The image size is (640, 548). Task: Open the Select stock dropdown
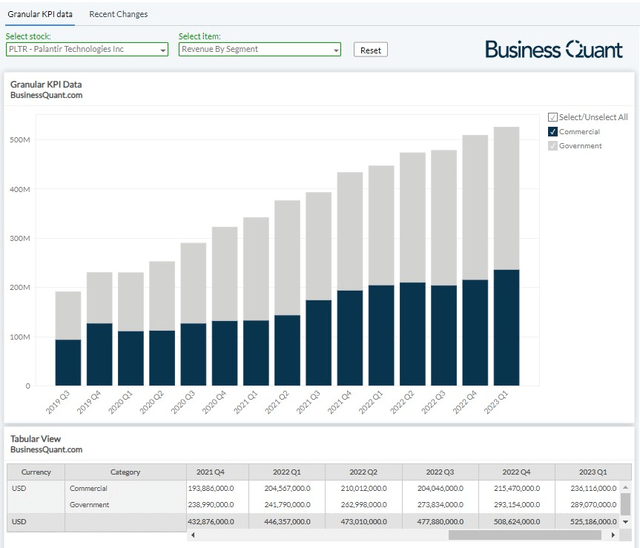[x=87, y=49]
